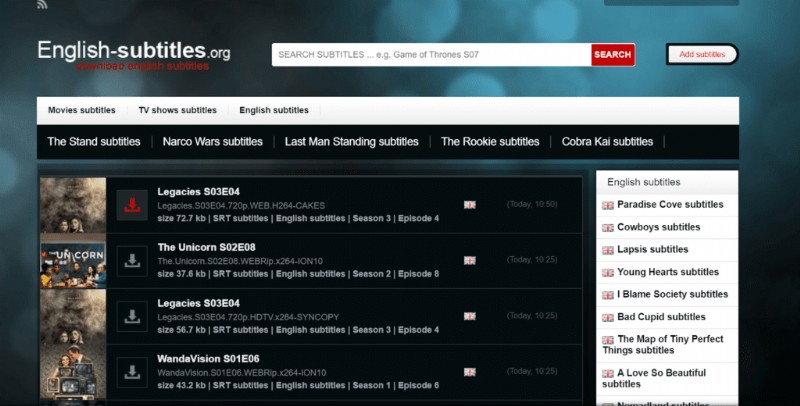Click download icon for Legacies S03E04 SYNCOPY

click(x=132, y=316)
